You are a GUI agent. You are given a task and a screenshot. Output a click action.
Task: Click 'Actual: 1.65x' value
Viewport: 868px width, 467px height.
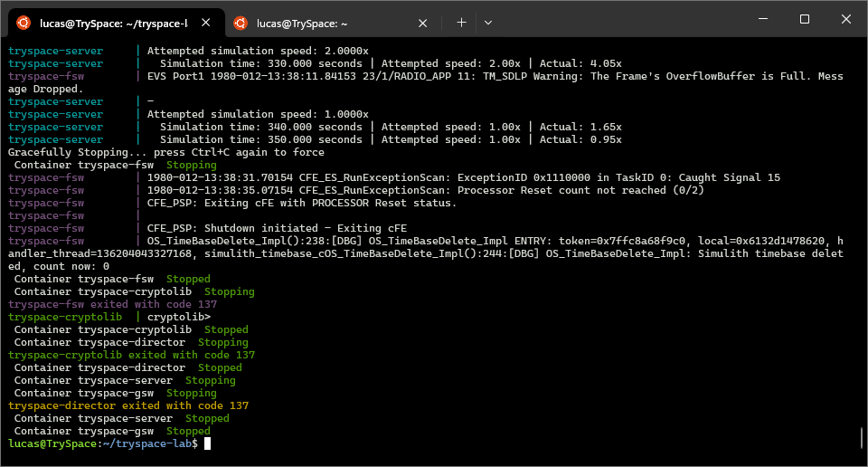coord(580,127)
